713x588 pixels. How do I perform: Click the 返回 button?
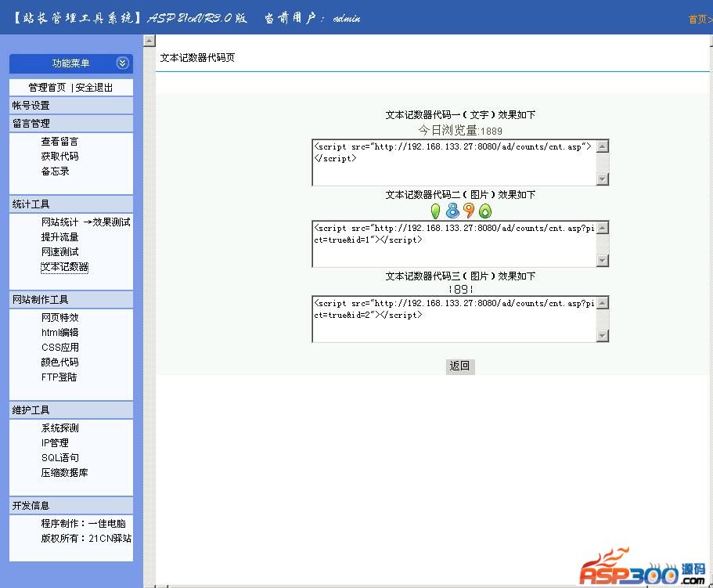(460, 366)
